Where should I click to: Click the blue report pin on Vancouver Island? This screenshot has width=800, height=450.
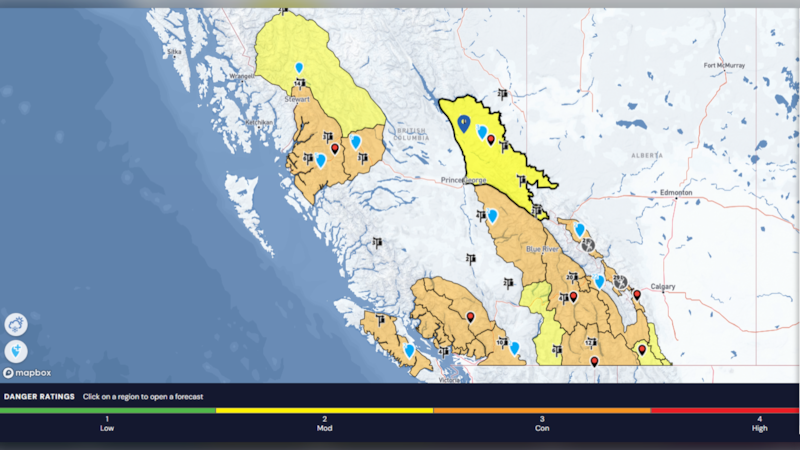(x=409, y=350)
